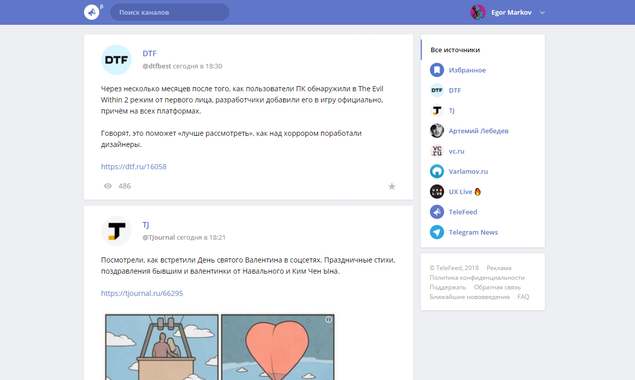Open the FAQ footer link

click(x=523, y=297)
